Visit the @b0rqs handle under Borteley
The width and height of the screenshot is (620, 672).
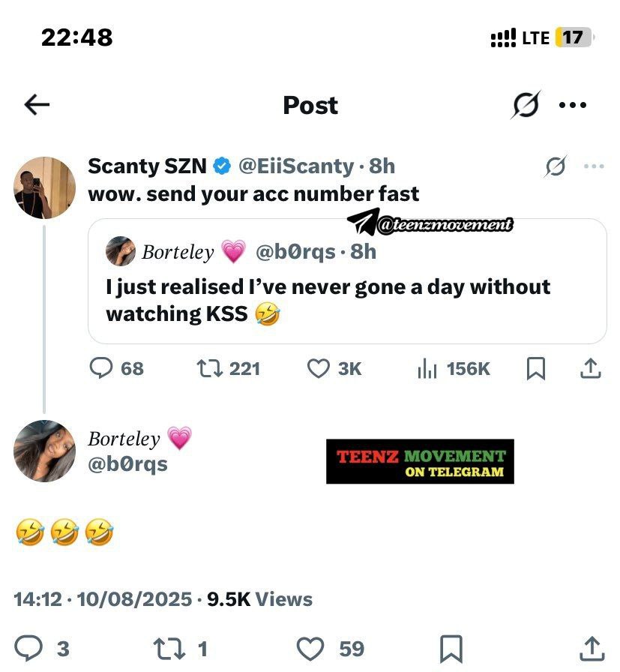click(127, 464)
